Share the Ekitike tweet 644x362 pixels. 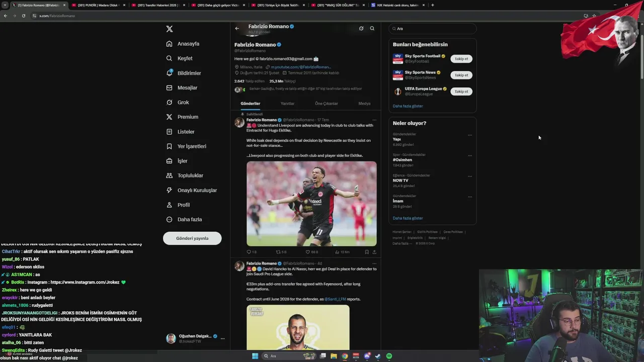[374, 252]
